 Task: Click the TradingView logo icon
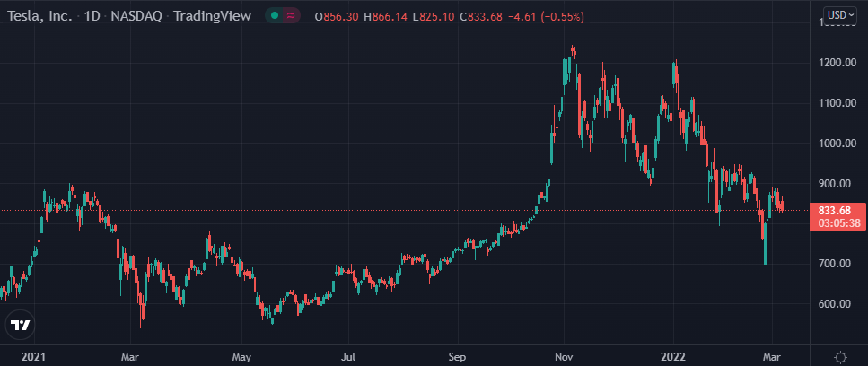(21, 325)
